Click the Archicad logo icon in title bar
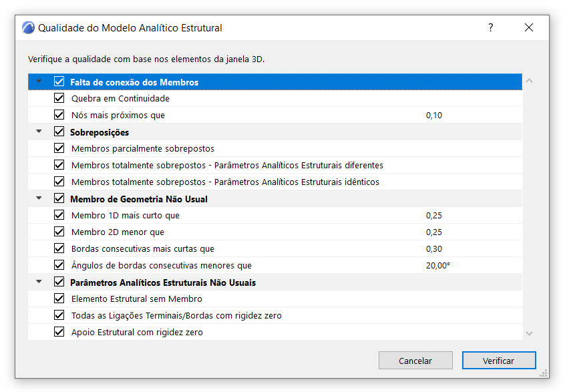 (28, 28)
